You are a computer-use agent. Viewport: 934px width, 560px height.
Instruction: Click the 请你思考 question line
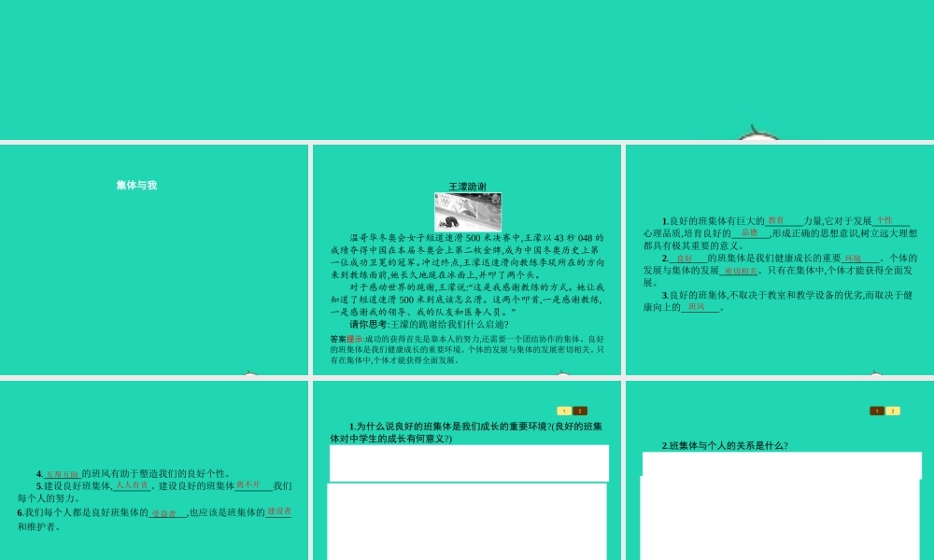coord(429,325)
